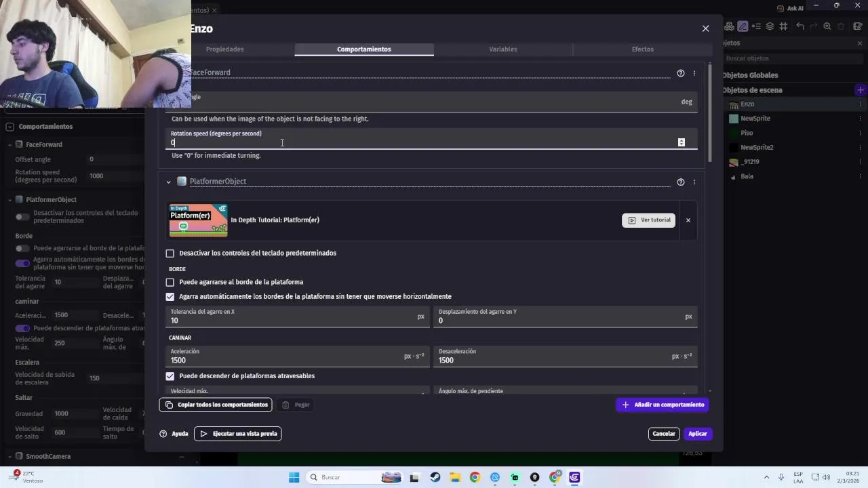
Task: Open the Windows Start menu
Action: coord(294,477)
